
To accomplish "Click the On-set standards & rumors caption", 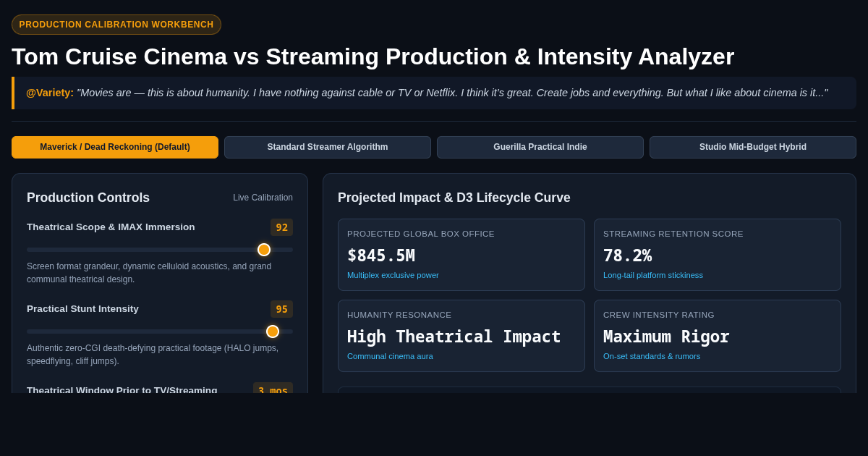I will point(652,356).
